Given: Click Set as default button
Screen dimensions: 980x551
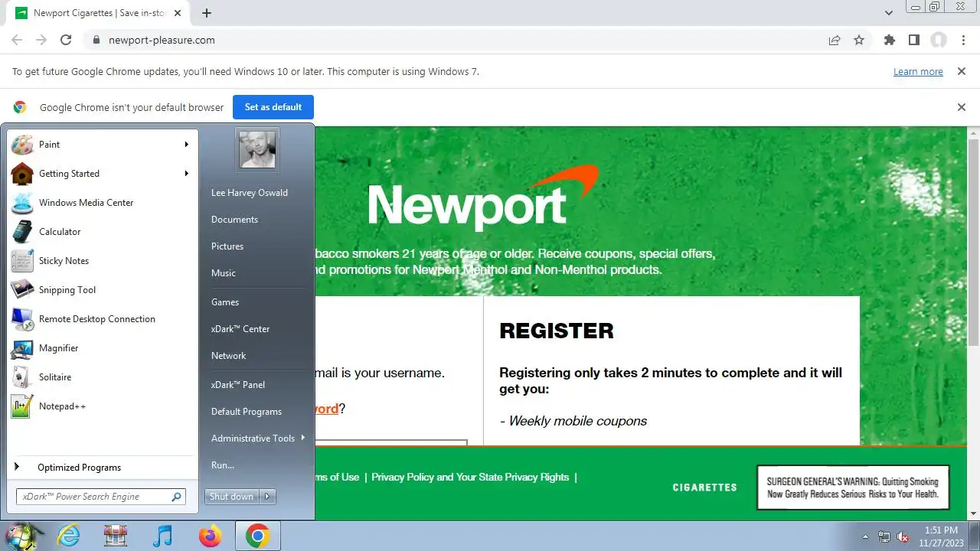Looking at the screenshot, I should [273, 107].
